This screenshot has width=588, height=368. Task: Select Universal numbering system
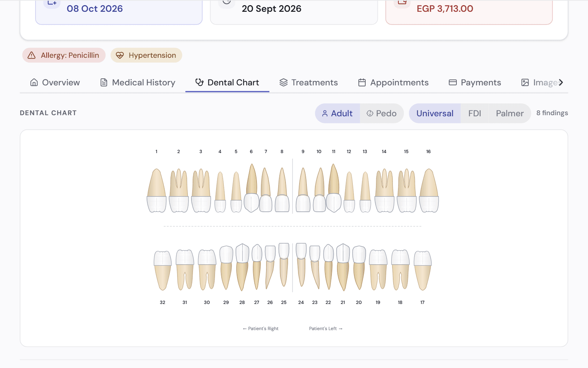435,113
